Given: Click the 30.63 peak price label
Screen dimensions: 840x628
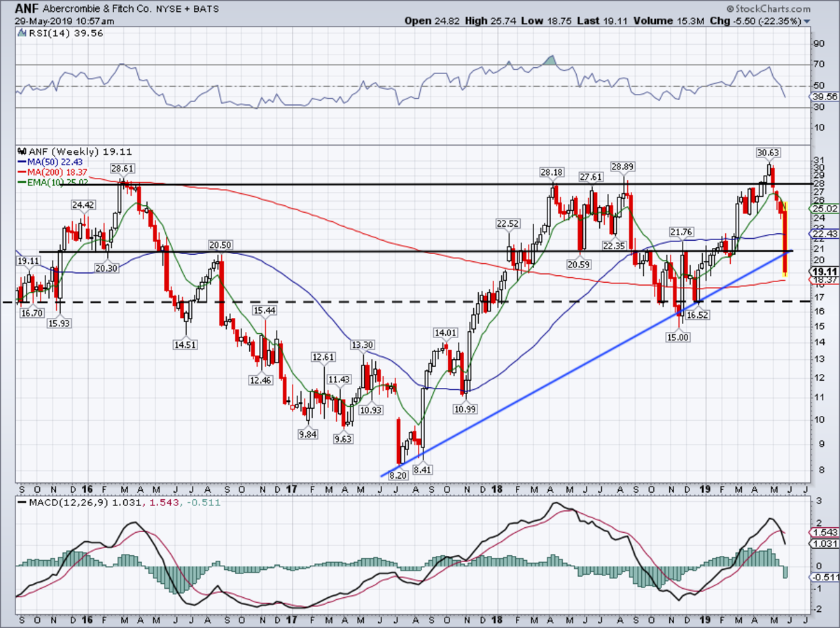Looking at the screenshot, I should pyautogui.click(x=769, y=152).
